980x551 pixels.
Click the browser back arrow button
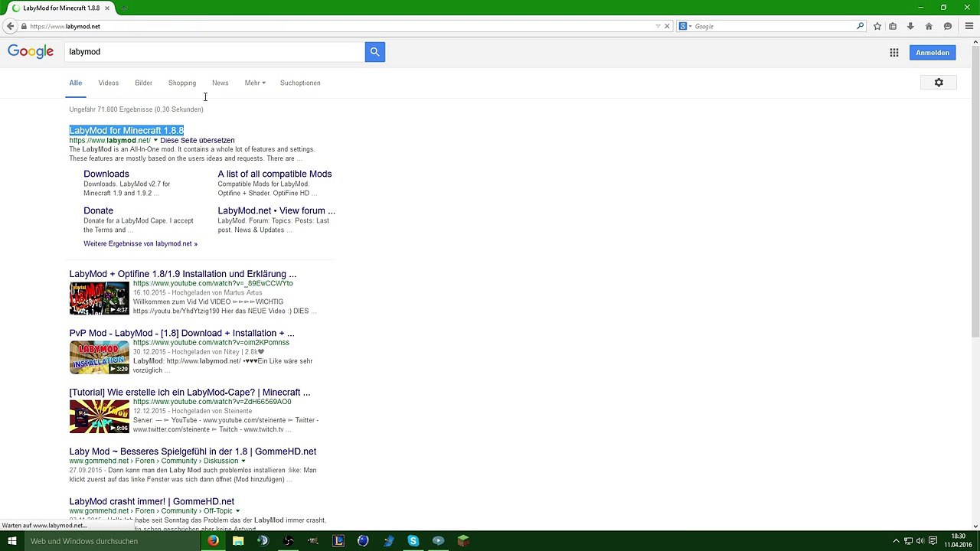coord(10,26)
